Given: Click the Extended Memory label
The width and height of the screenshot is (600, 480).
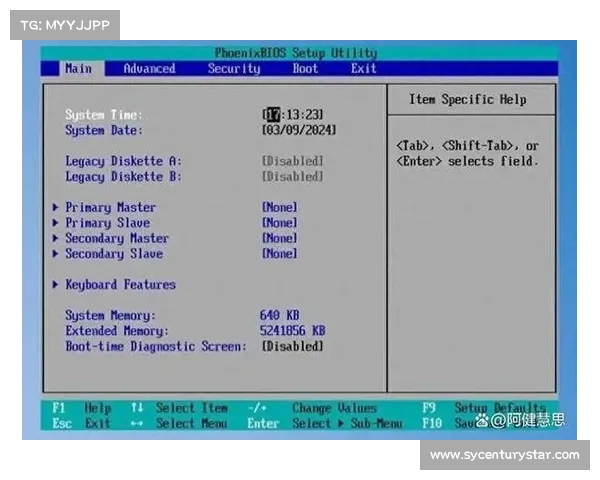Looking at the screenshot, I should 117,331.
